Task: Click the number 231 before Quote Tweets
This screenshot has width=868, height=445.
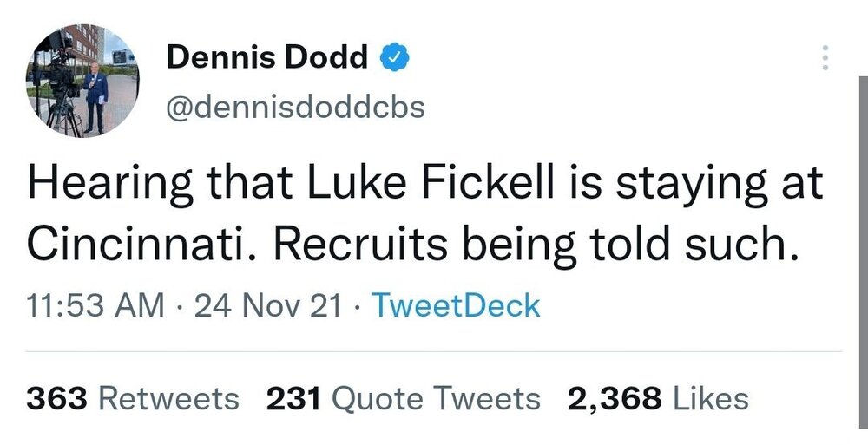Action: click(x=293, y=398)
